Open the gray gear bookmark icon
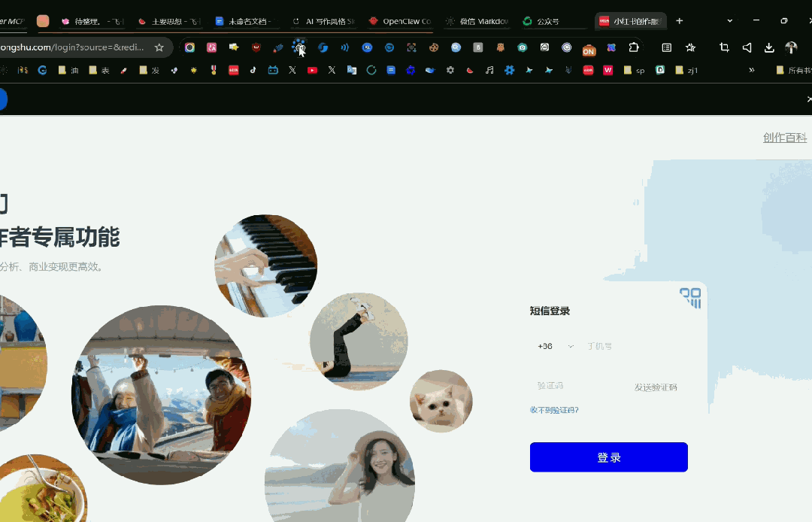This screenshot has height=522, width=812. click(x=450, y=70)
